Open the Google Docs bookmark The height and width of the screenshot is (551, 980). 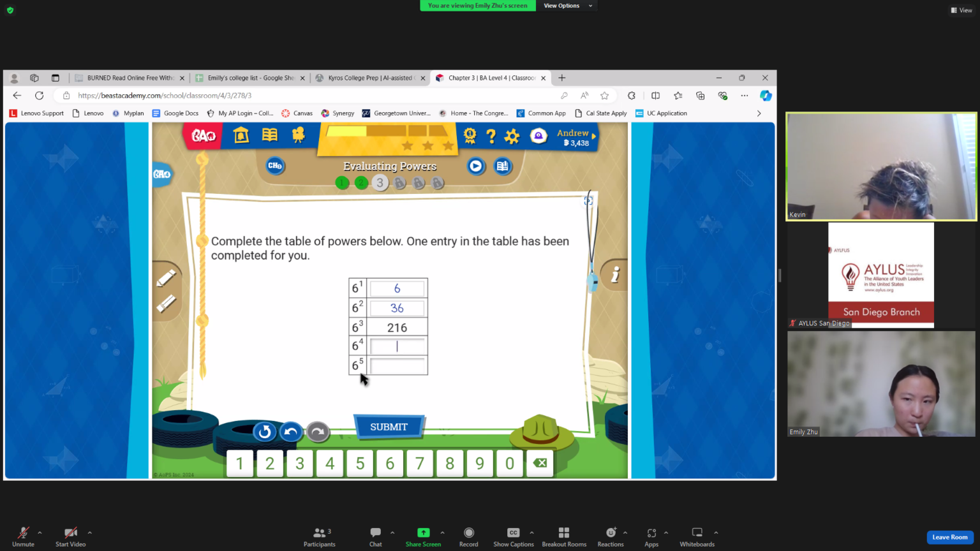point(175,114)
